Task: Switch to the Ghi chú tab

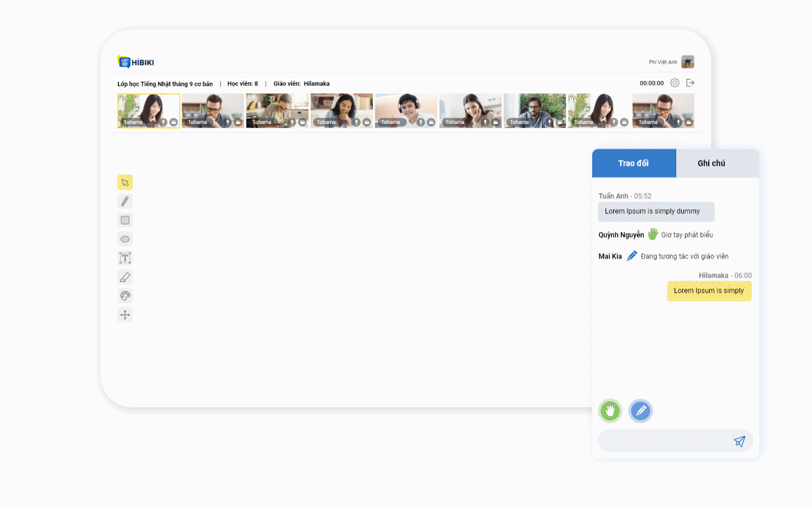Action: (711, 163)
